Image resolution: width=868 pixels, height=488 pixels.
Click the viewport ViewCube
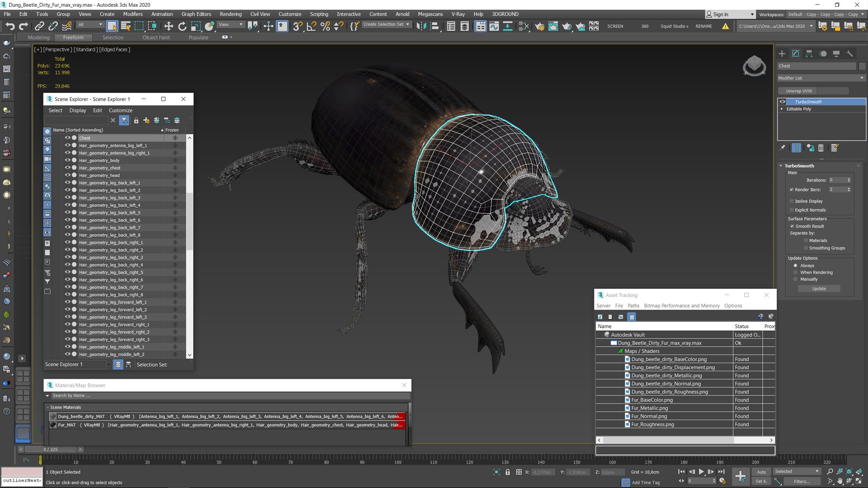click(x=754, y=66)
